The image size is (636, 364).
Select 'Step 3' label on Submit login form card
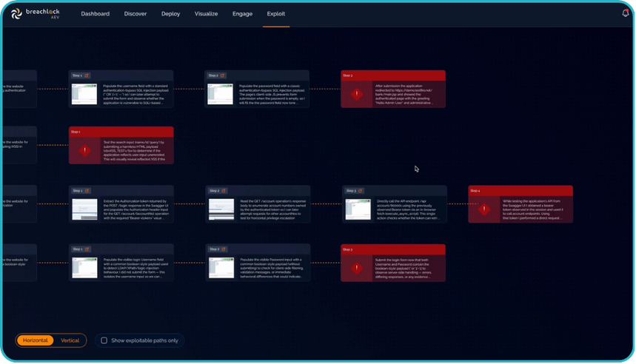click(x=347, y=249)
